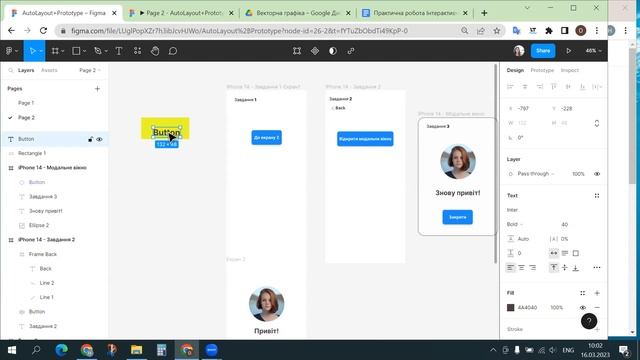640x360 pixels.
Task: Select the Move tool
Action: pos(32,51)
